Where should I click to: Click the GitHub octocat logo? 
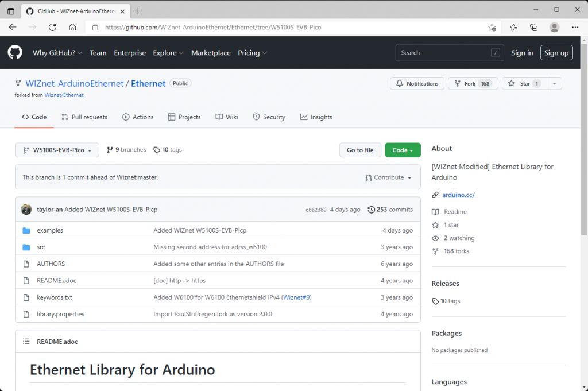pyautogui.click(x=15, y=52)
